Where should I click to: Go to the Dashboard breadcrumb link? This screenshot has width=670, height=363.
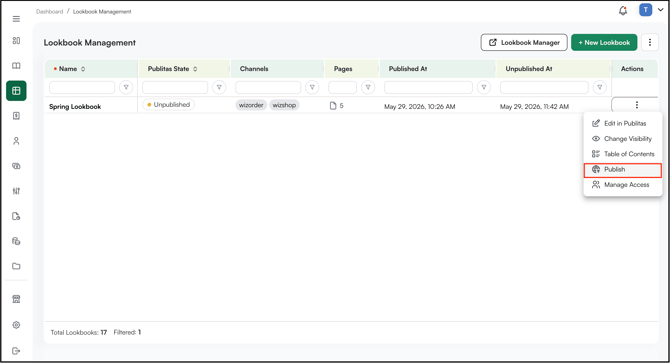click(50, 12)
